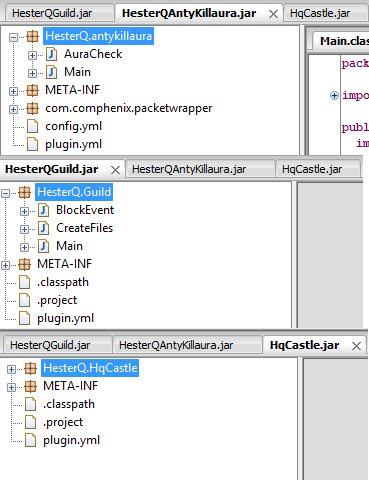Close the HesterQGuild.jar tab in middle panel
This screenshot has height=480, width=369.
pos(115,170)
